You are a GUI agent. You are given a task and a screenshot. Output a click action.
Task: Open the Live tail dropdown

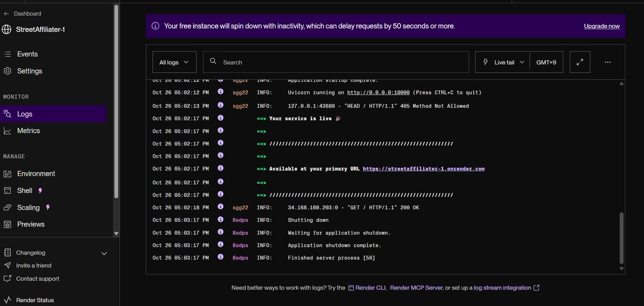(x=503, y=62)
